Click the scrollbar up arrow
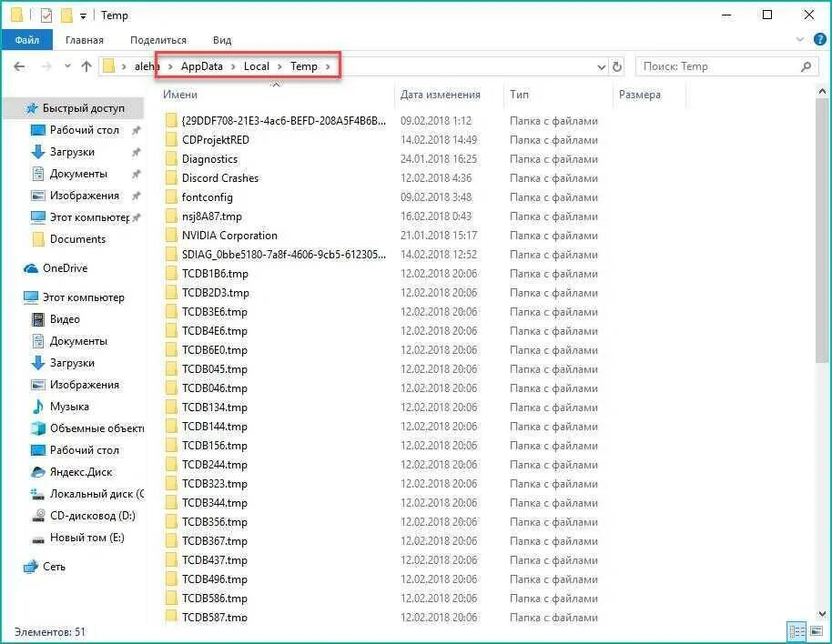The image size is (832, 644). 822,91
